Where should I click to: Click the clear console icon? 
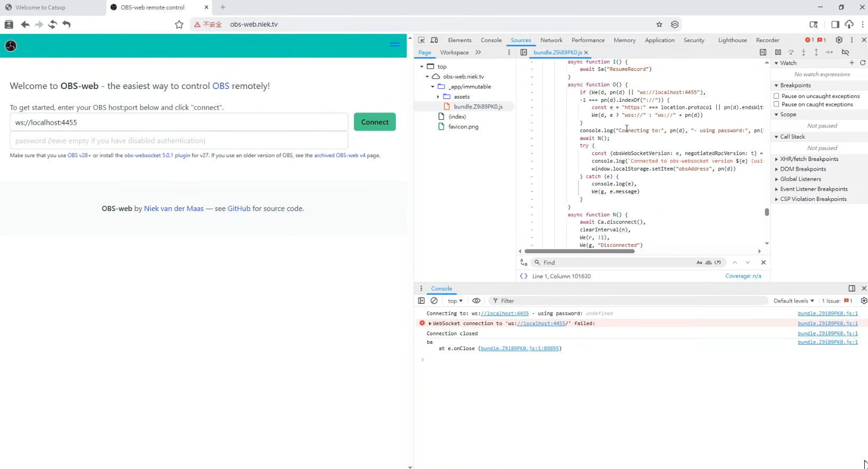click(x=434, y=301)
